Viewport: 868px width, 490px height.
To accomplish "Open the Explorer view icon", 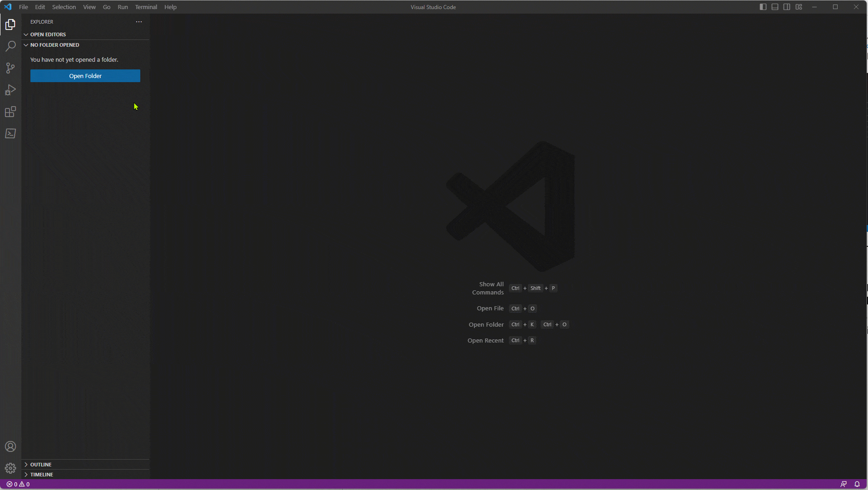I will click(x=10, y=24).
